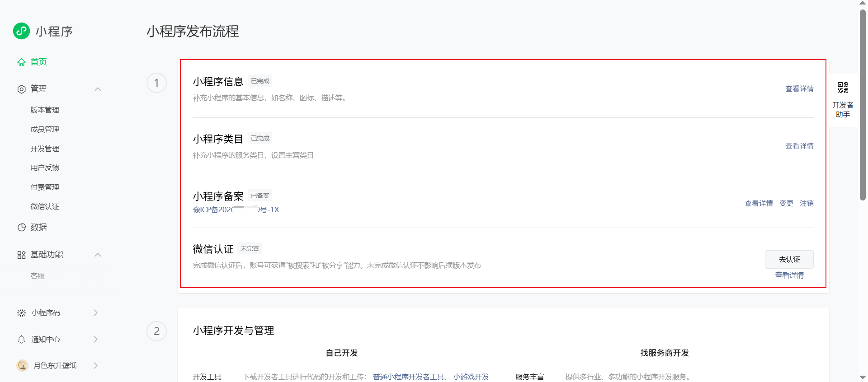Open 普通小程序开发者工具 download link
Viewport: 868px width, 382px height.
click(x=409, y=377)
